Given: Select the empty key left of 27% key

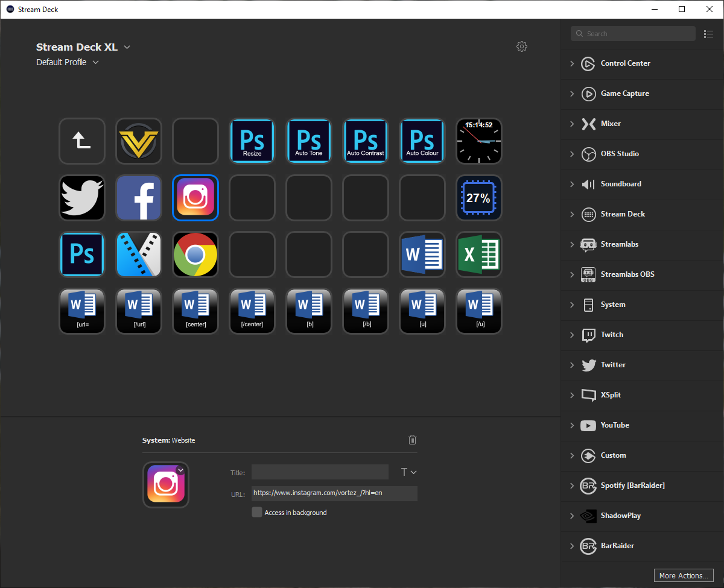Looking at the screenshot, I should pyautogui.click(x=422, y=198).
